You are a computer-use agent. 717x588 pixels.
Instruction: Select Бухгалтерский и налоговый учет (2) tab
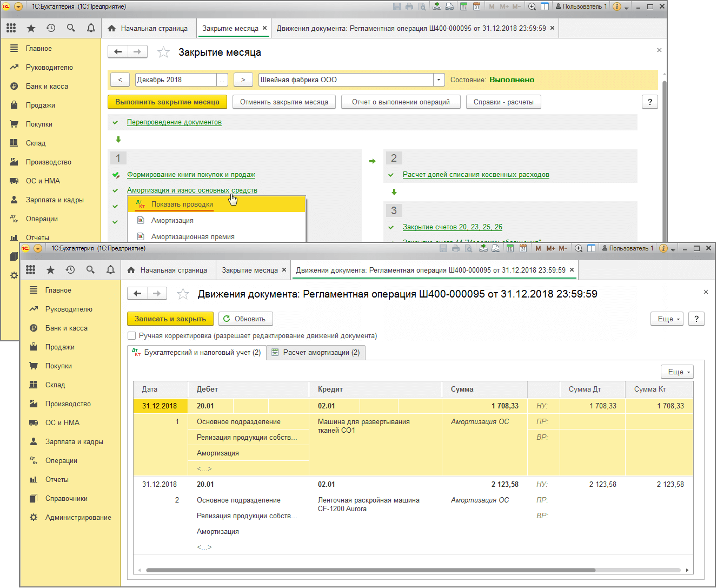(197, 352)
